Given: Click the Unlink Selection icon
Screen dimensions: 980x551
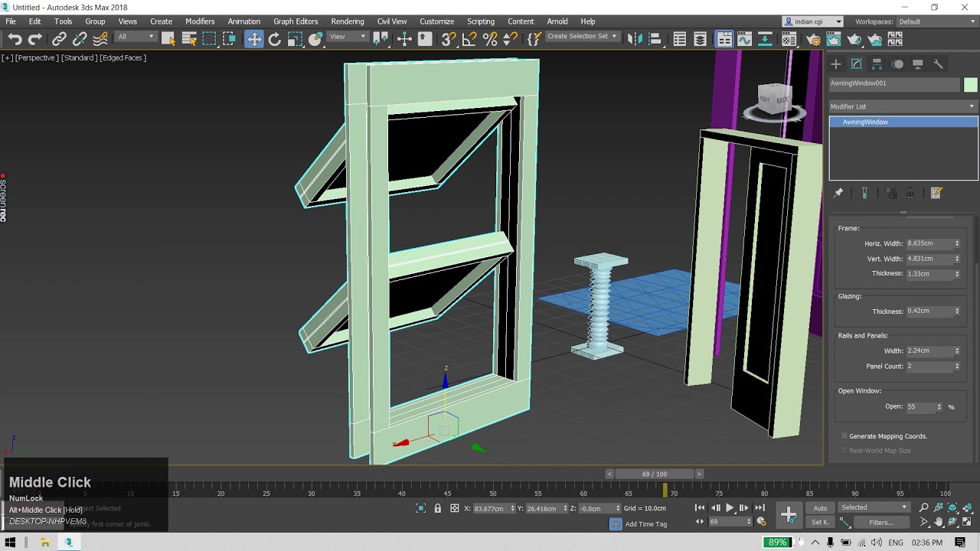Looking at the screenshot, I should (80, 39).
